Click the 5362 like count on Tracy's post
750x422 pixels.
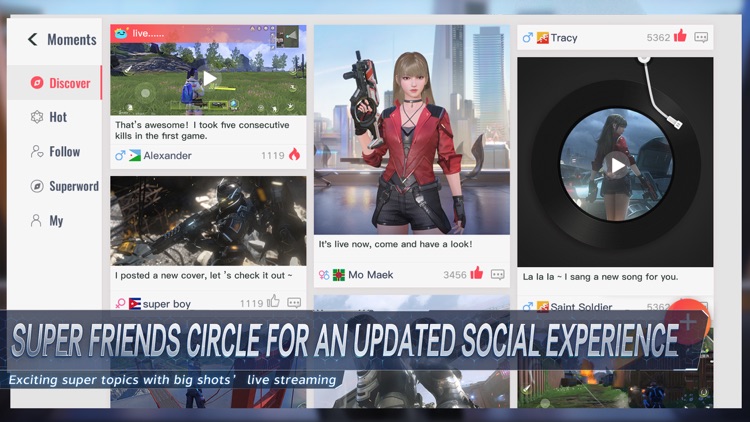[x=658, y=38]
